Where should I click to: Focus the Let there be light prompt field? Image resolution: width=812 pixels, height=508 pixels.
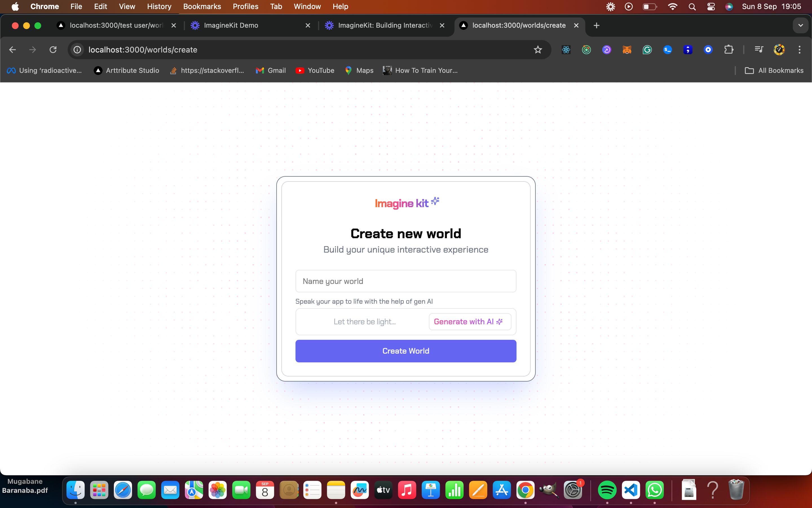pyautogui.click(x=364, y=321)
